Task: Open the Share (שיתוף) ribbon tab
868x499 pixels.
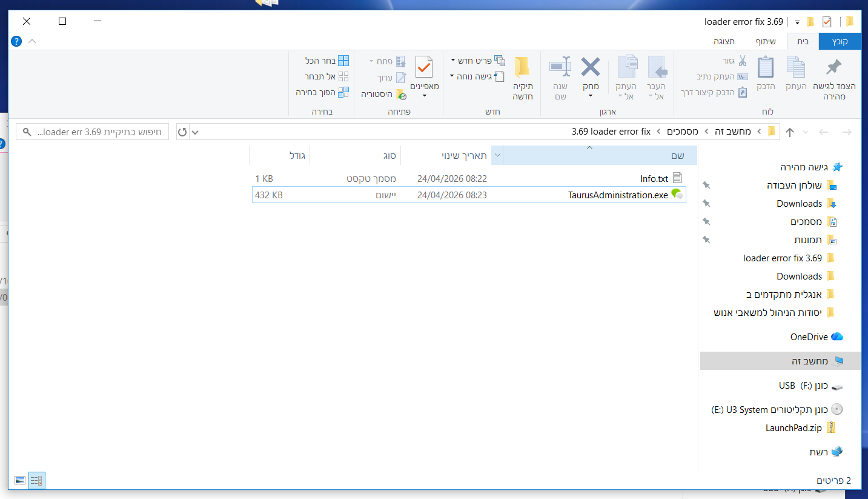Action: click(x=766, y=42)
